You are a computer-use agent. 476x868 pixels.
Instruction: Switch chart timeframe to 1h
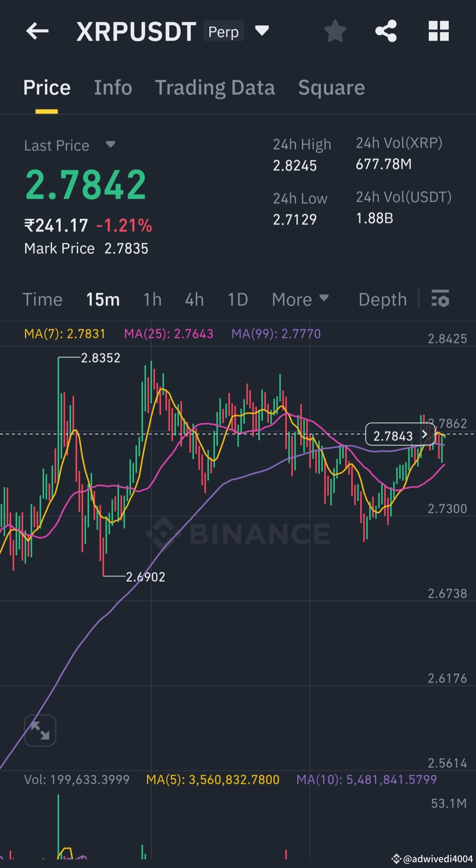(151, 299)
